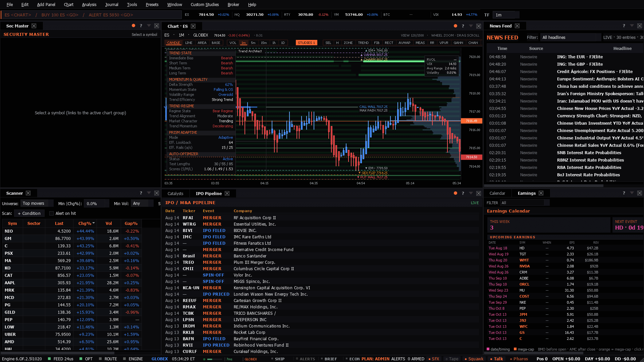Image resolution: width=644 pixels, height=362 pixels.
Task: Switch to the Calendar tab
Action: coord(497,193)
